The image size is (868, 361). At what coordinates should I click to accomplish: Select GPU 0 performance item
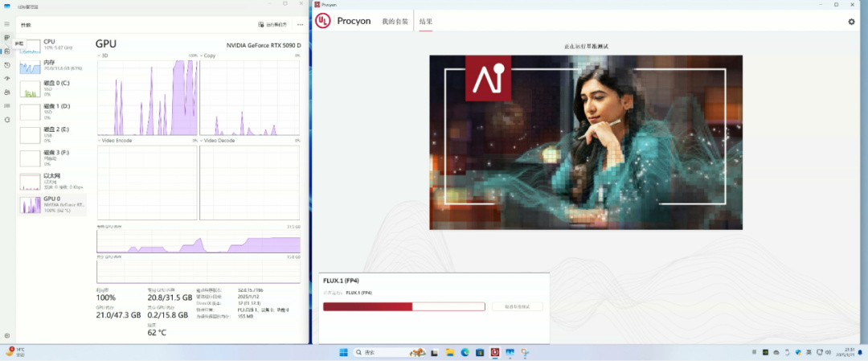tap(52, 205)
